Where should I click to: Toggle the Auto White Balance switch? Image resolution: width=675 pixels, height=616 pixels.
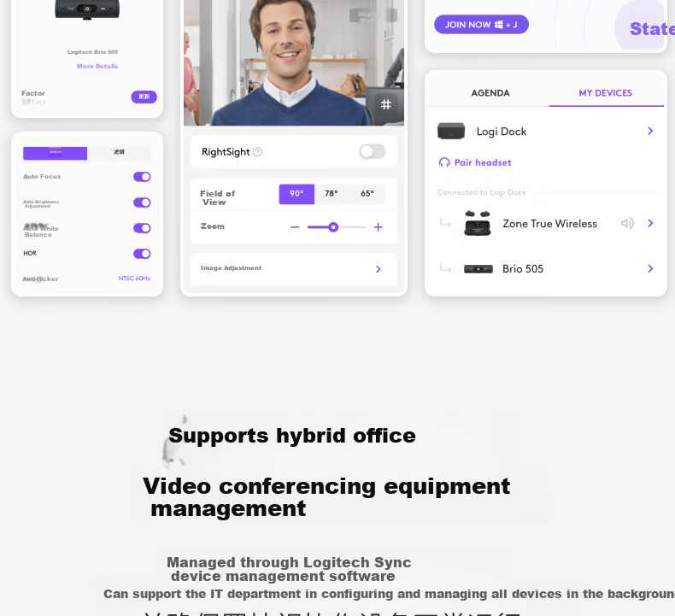(x=142, y=228)
